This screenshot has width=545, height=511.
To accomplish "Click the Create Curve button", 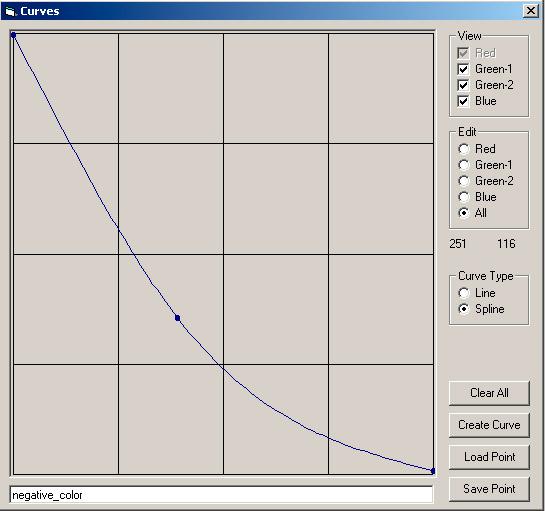I will [x=489, y=425].
